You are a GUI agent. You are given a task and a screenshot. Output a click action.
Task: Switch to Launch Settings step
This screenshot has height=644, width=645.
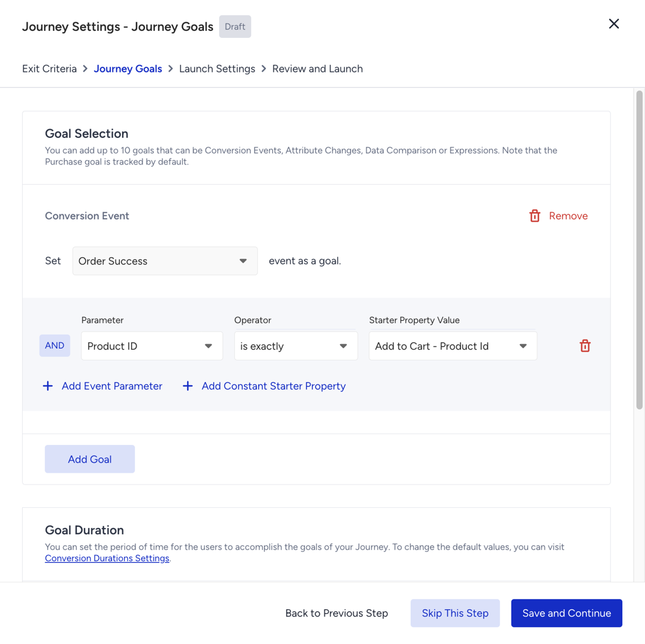click(217, 69)
